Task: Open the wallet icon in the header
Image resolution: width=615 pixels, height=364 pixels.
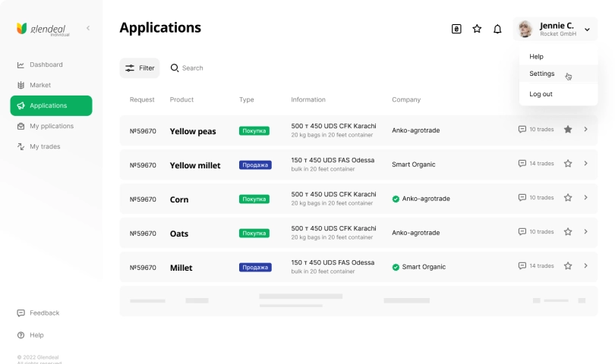Action: pyautogui.click(x=456, y=29)
